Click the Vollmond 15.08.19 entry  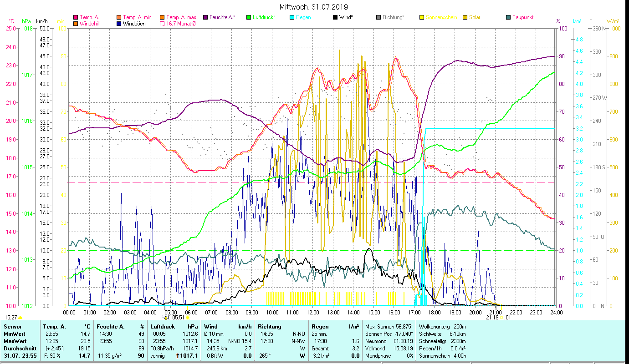pos(389,348)
